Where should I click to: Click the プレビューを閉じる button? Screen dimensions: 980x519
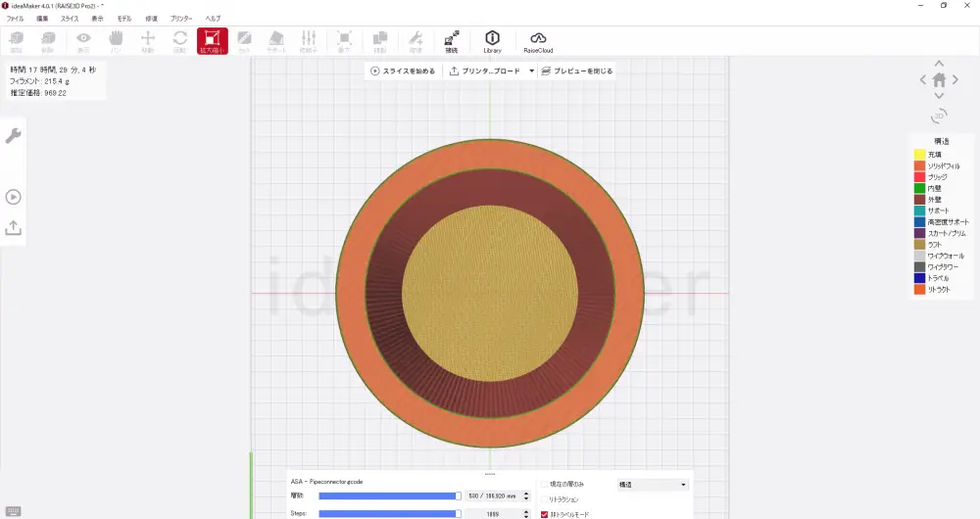pyautogui.click(x=577, y=71)
